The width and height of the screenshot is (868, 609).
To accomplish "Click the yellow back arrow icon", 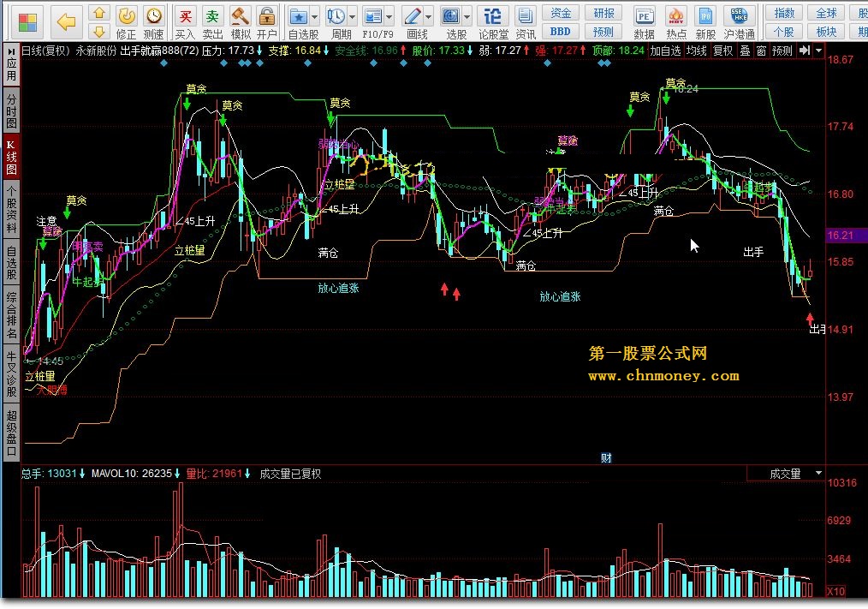I will 67,22.
